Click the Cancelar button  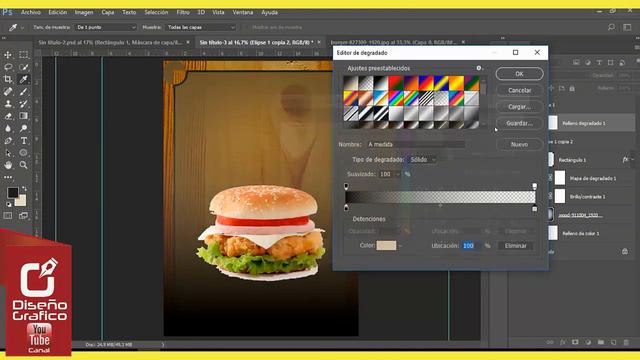click(519, 90)
